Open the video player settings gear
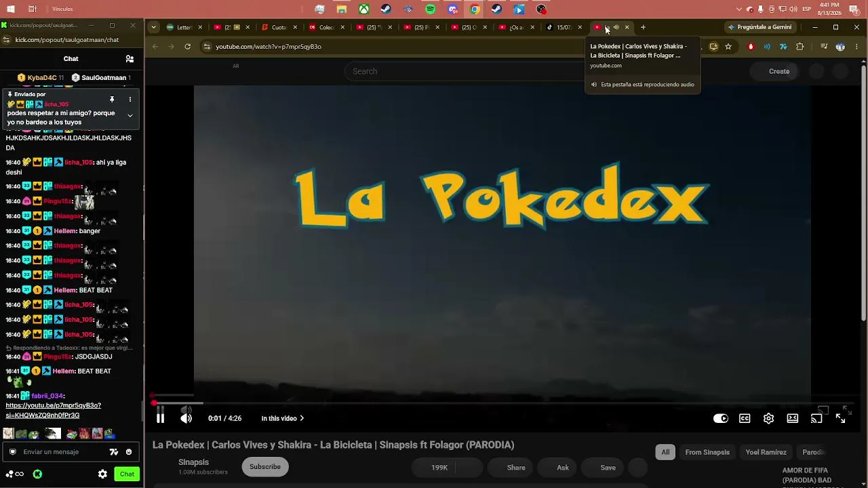 pyautogui.click(x=768, y=418)
